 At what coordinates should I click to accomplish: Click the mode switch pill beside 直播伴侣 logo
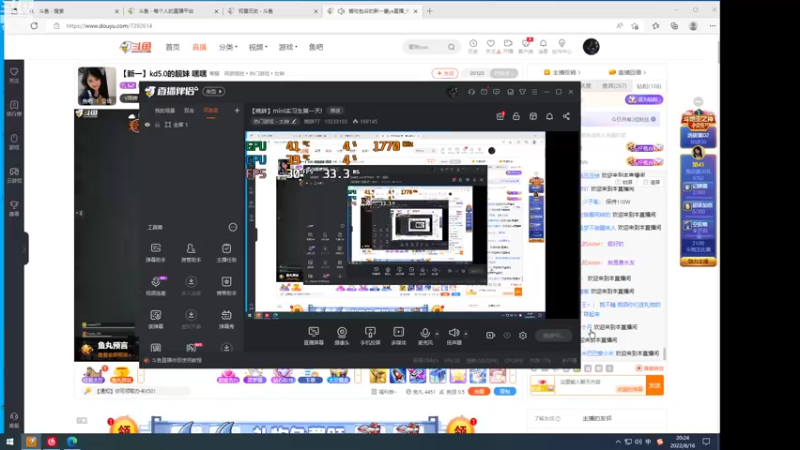point(214,91)
